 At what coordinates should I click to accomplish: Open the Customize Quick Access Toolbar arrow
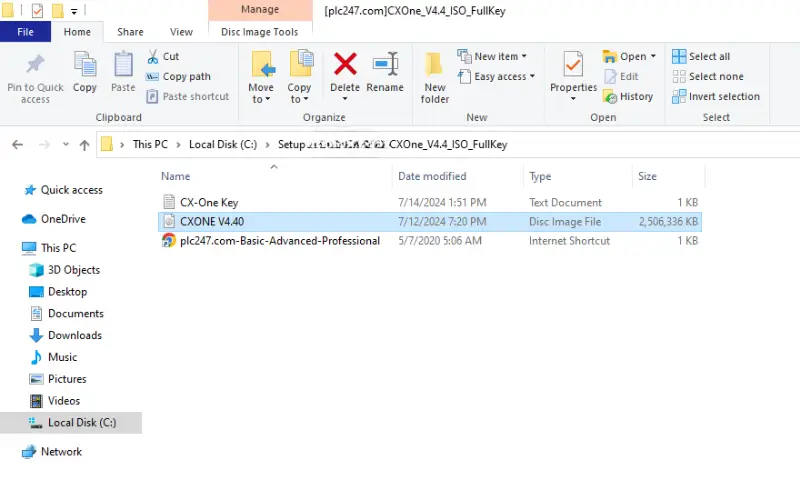(74, 11)
